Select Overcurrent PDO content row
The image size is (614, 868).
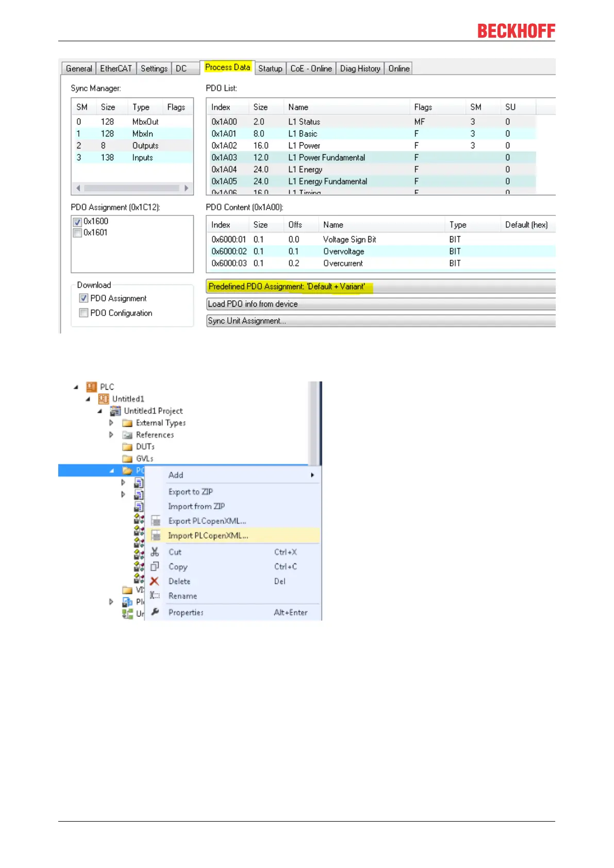pyautogui.click(x=381, y=263)
